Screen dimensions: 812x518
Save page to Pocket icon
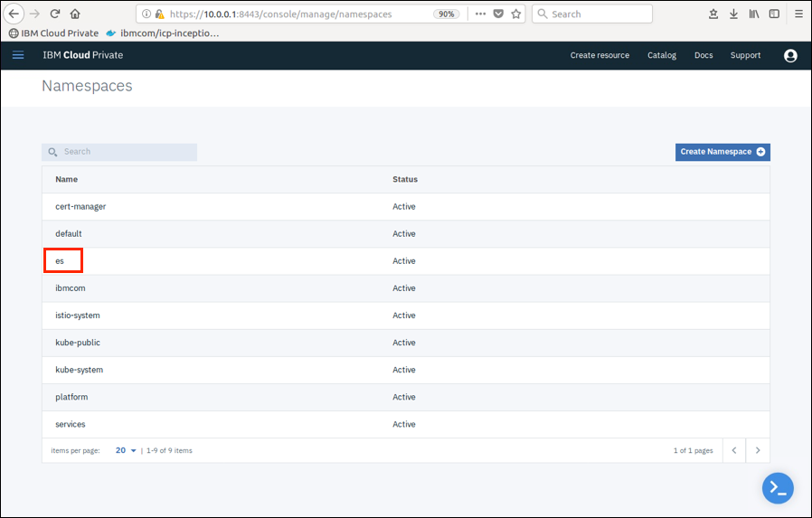498,14
